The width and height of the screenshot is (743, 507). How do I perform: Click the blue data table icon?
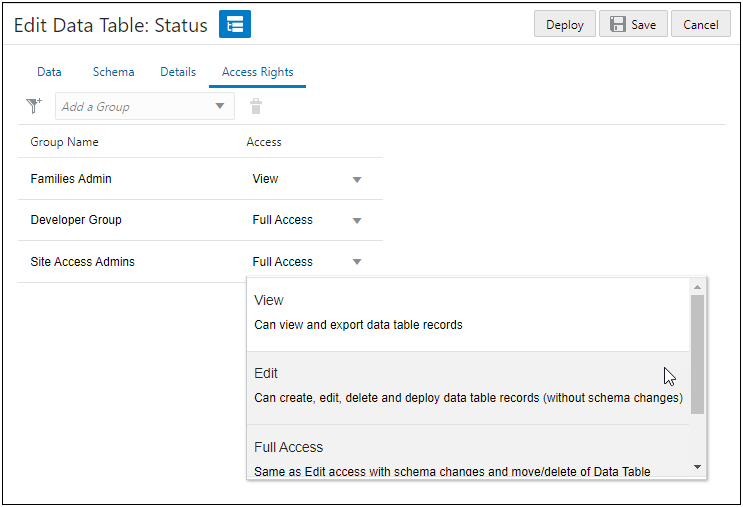pos(235,25)
